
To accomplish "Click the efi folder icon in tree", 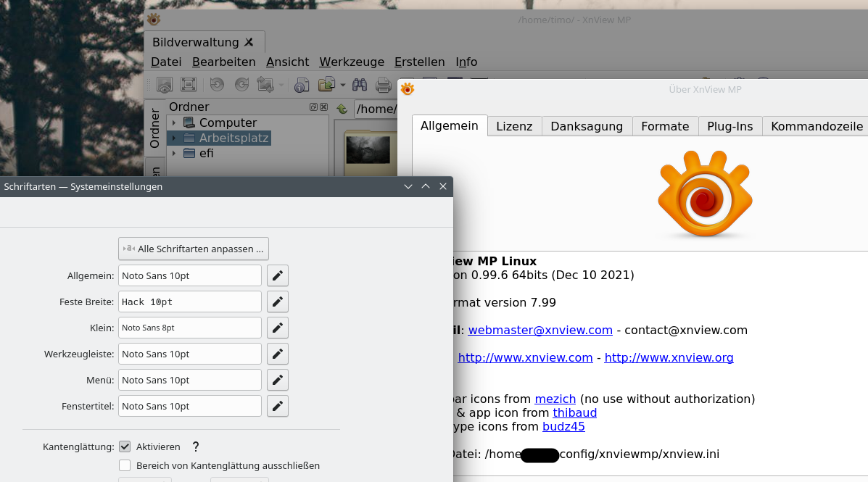I will pyautogui.click(x=189, y=153).
